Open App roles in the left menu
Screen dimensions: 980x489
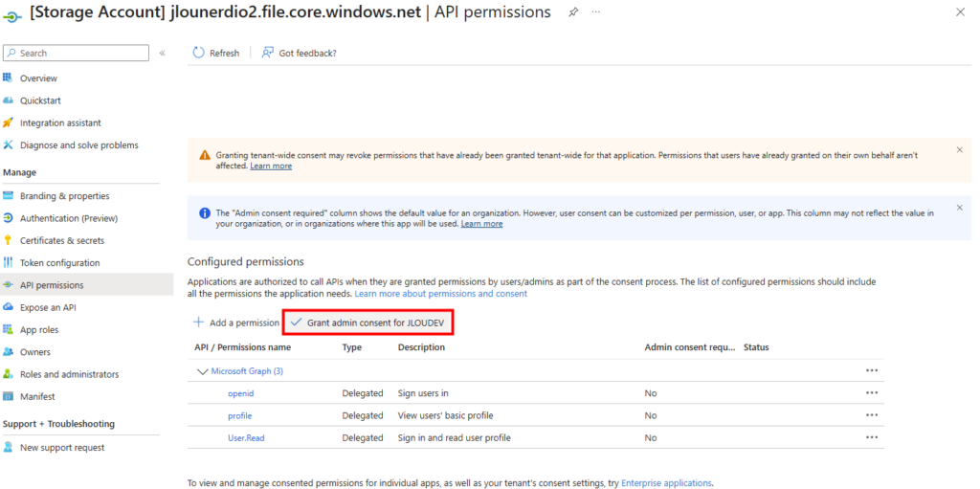click(x=39, y=329)
